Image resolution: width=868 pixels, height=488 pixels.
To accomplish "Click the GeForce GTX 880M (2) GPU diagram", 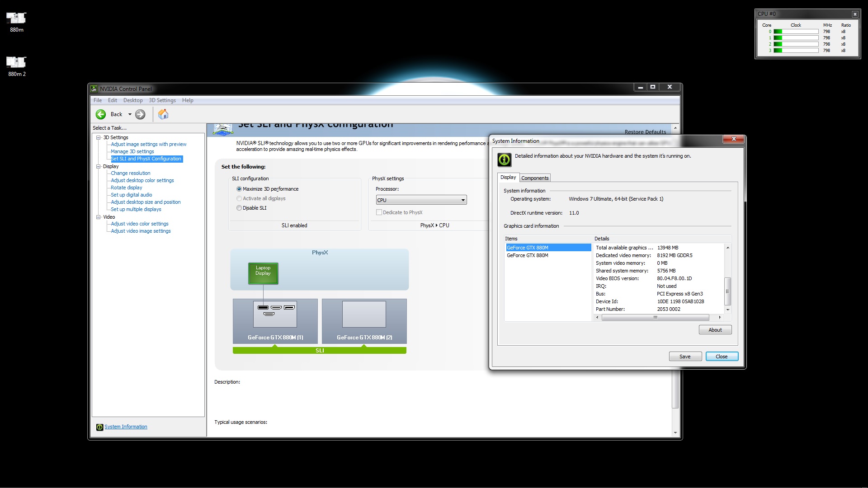I will click(364, 321).
